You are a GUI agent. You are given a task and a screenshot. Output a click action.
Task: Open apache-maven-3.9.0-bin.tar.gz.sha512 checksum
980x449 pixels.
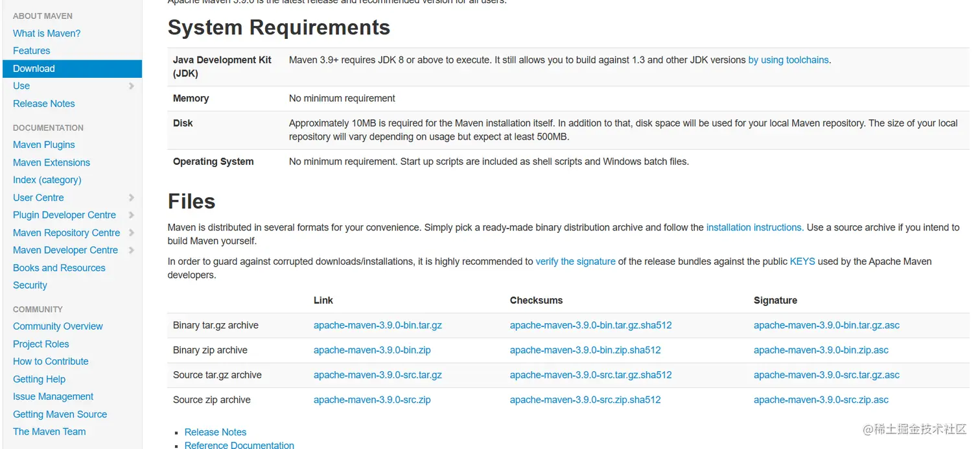pyautogui.click(x=590, y=325)
